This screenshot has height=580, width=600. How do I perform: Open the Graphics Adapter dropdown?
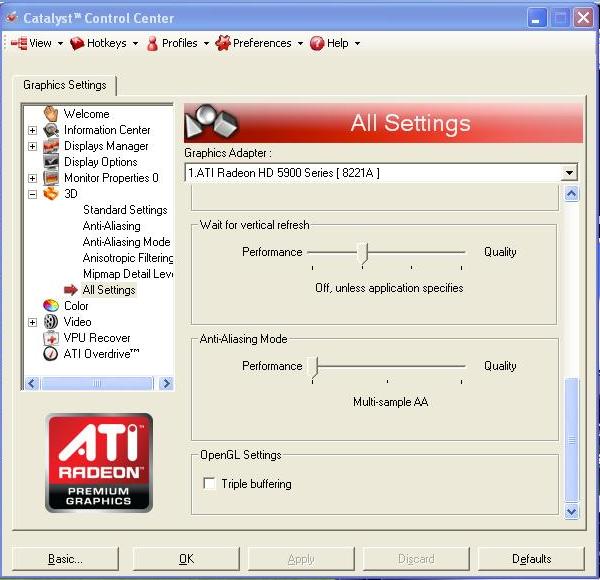click(569, 173)
